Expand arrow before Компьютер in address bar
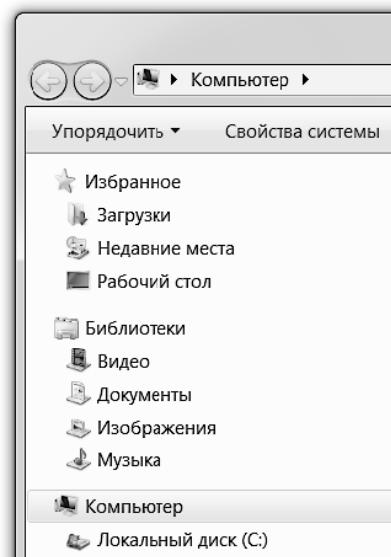Viewport: 391px width, 557px height. tap(174, 80)
